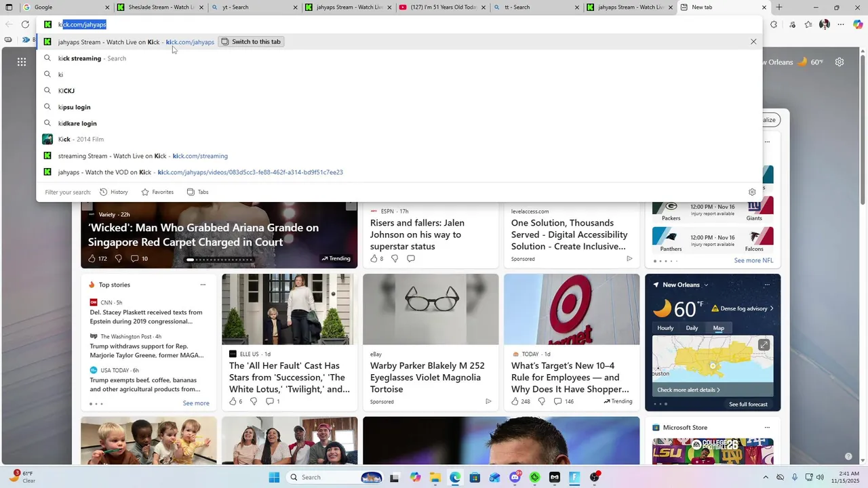Select the Daily weather tab

click(x=692, y=328)
